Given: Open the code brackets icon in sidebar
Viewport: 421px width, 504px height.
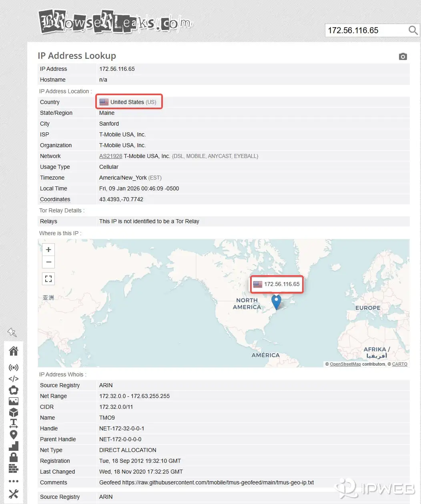Looking at the screenshot, I should click(x=14, y=379).
